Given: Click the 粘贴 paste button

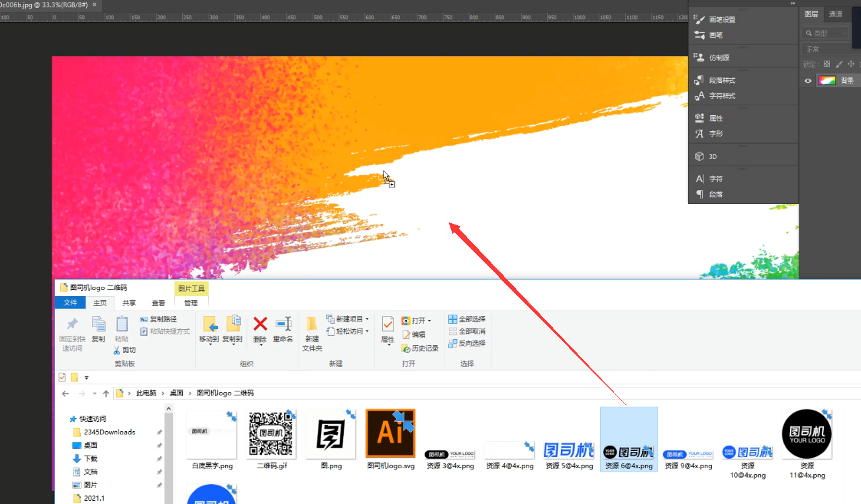Looking at the screenshot, I should click(122, 329).
